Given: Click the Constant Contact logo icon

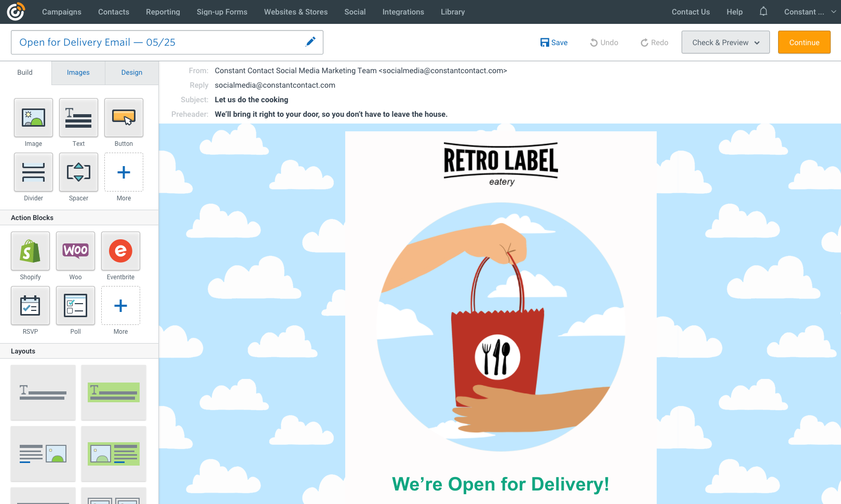Looking at the screenshot, I should point(16,11).
